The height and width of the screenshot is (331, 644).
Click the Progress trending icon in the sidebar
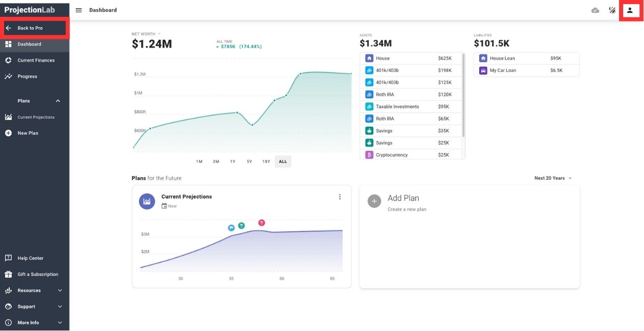tap(8, 76)
